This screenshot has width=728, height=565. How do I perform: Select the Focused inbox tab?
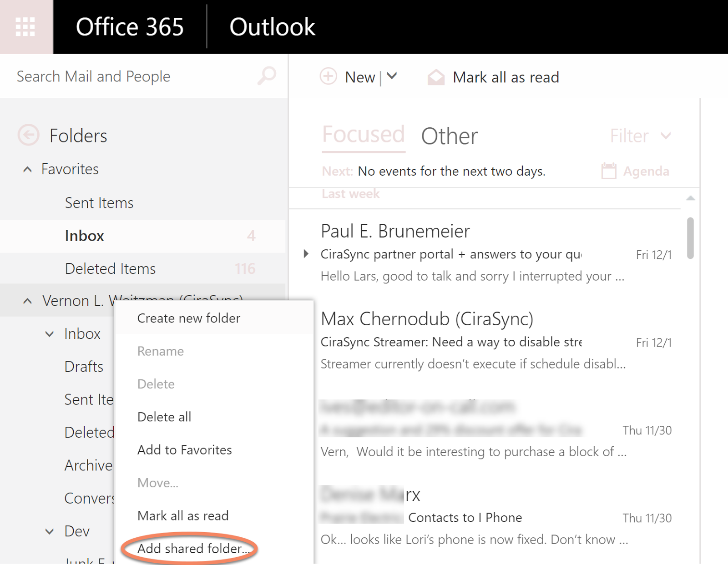pos(363,135)
